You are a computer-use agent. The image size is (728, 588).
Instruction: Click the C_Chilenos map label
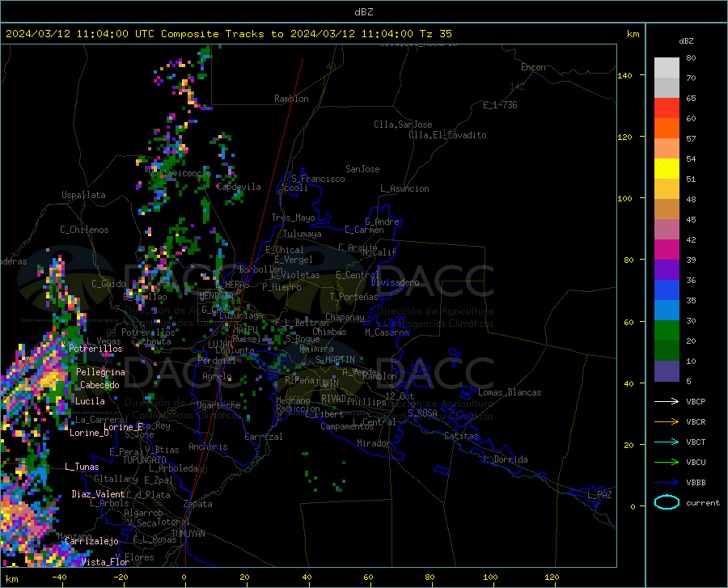pos(84,230)
